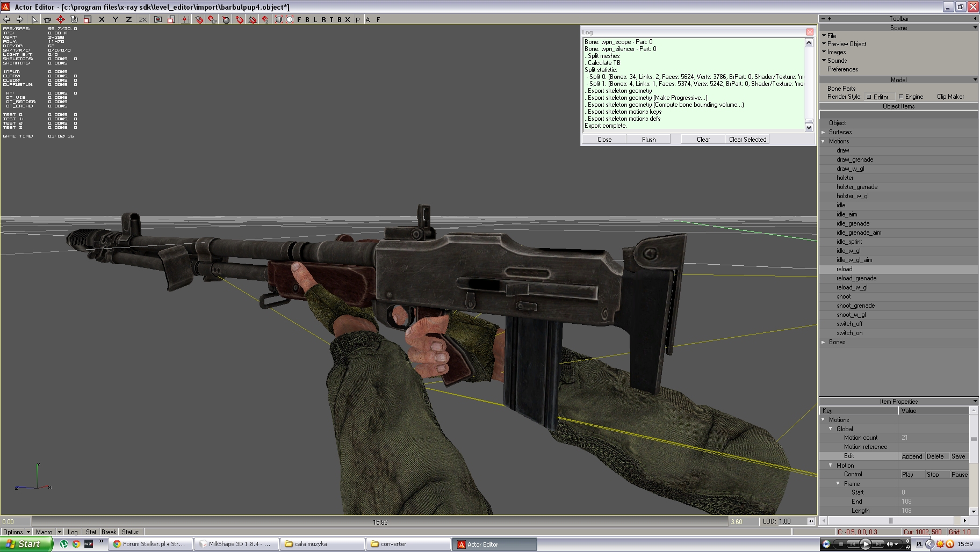Open the Sounds menu

pyautogui.click(x=837, y=61)
